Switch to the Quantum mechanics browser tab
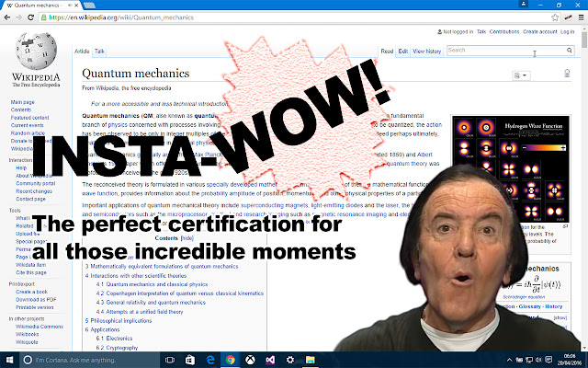 click(40, 6)
